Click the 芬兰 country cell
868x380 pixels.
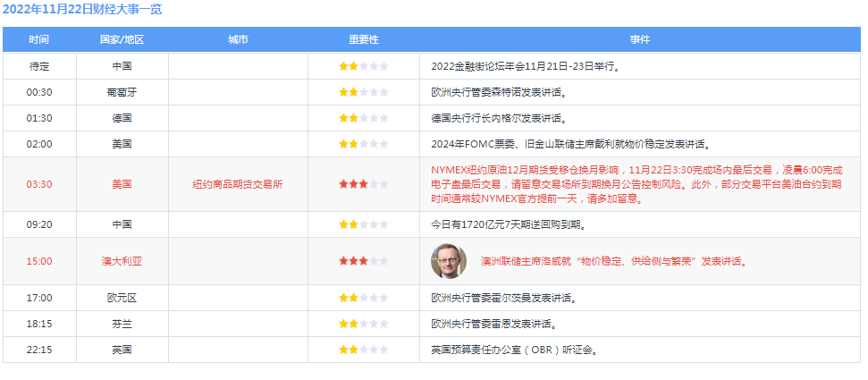[122, 324]
